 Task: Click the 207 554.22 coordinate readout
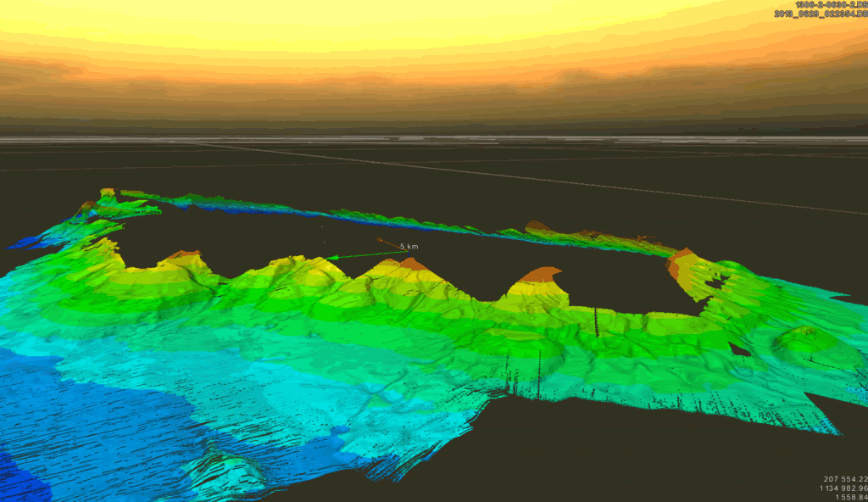pyautogui.click(x=844, y=479)
